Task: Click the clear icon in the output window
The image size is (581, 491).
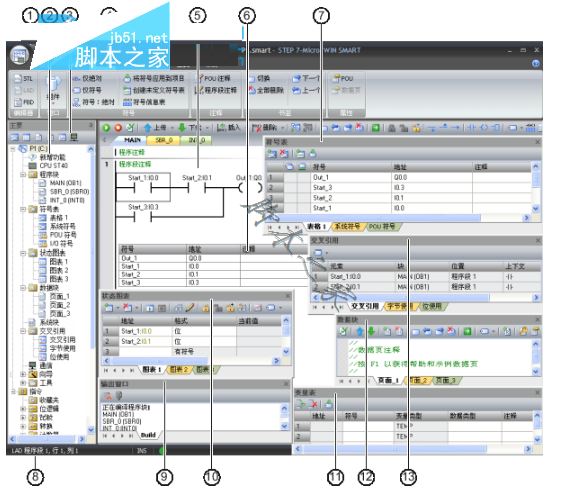Action: (107, 396)
